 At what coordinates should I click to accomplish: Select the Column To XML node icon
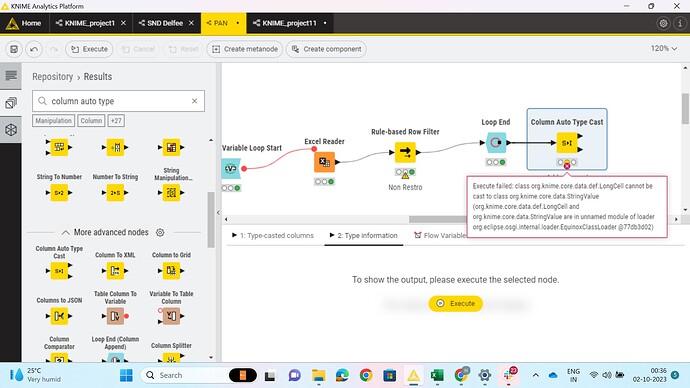pyautogui.click(x=115, y=271)
